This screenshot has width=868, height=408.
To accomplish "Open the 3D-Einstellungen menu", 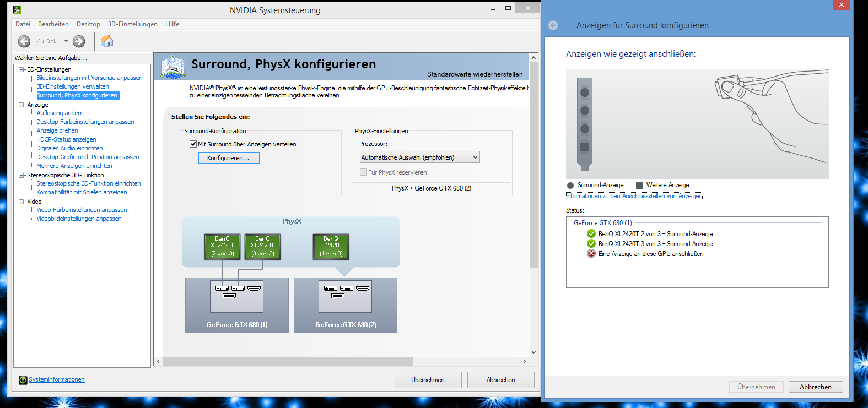I will (133, 24).
